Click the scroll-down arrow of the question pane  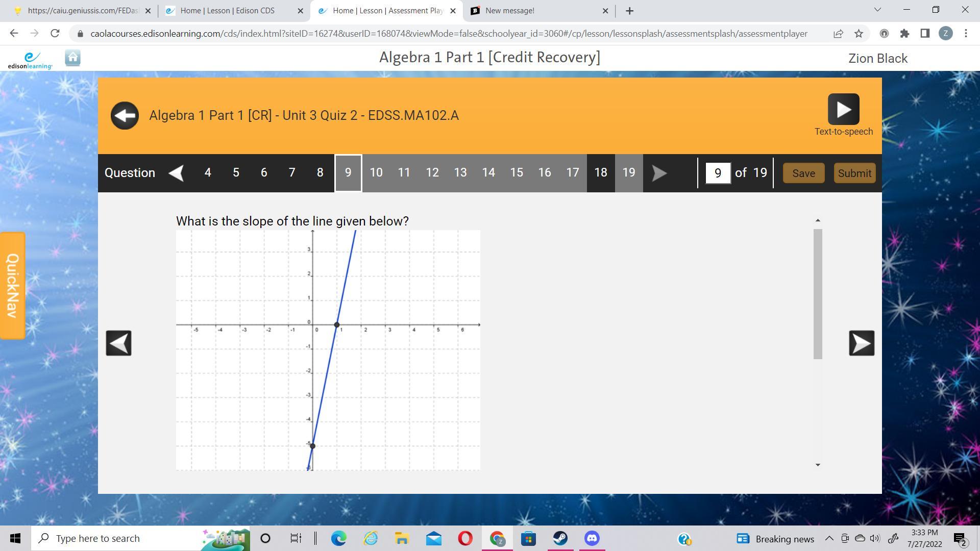point(818,465)
